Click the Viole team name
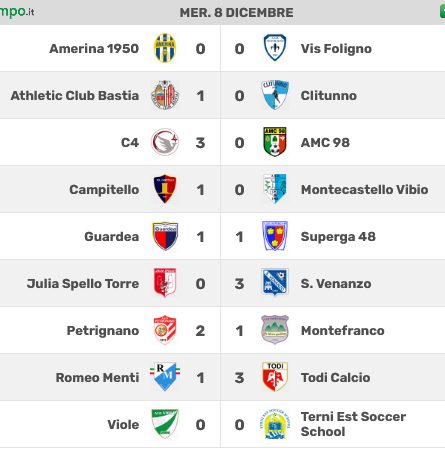The image size is (445, 454). click(x=123, y=425)
